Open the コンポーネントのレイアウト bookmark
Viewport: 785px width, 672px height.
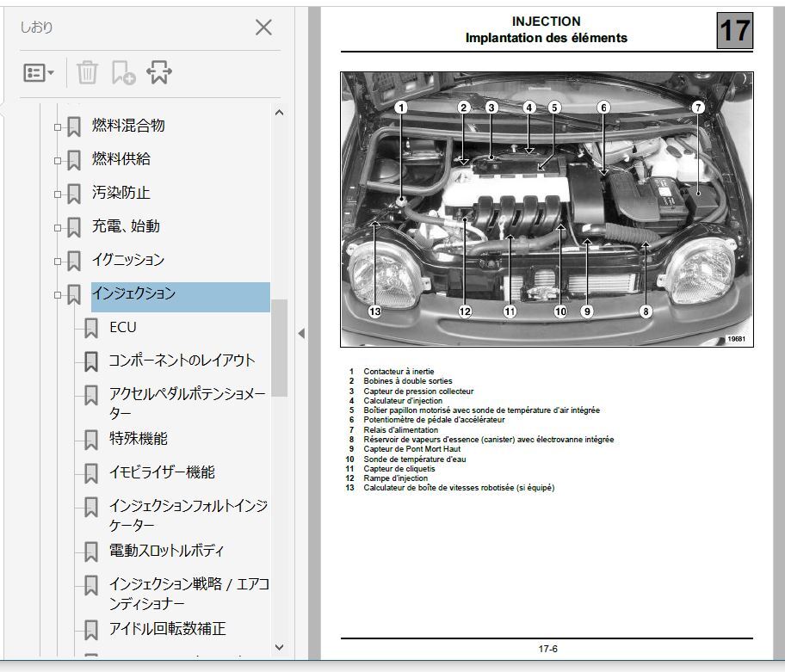182,361
